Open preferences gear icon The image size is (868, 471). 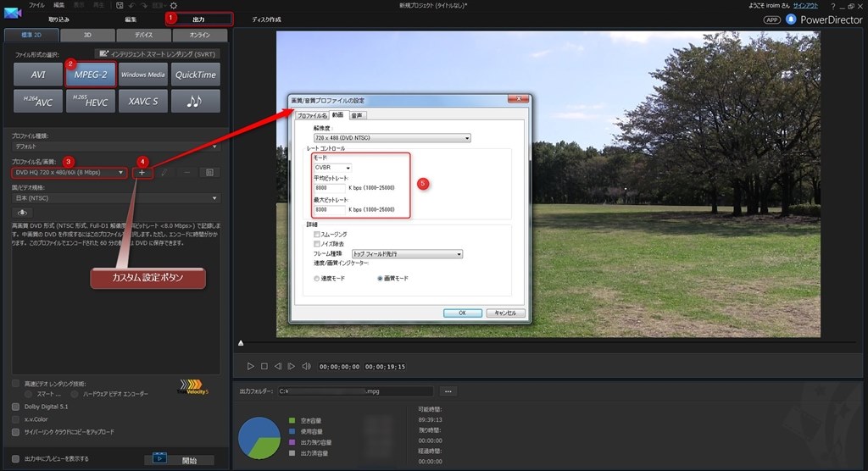(x=173, y=6)
